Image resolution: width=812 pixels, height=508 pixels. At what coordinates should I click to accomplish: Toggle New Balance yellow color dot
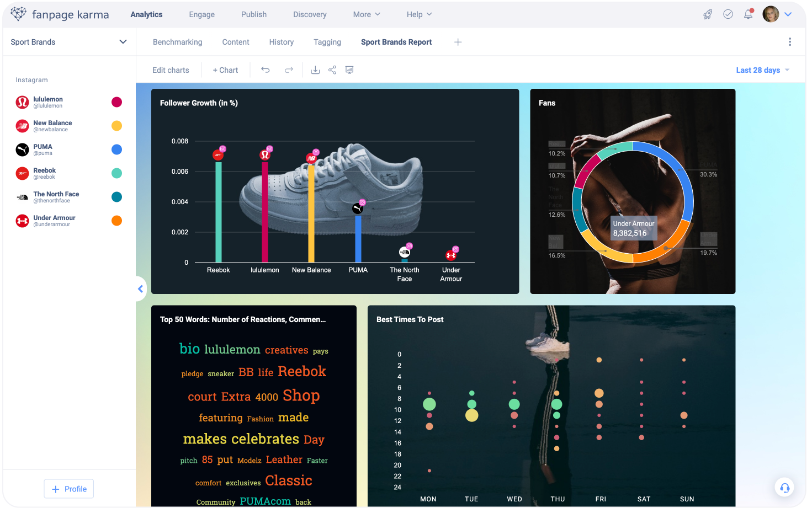pos(116,126)
